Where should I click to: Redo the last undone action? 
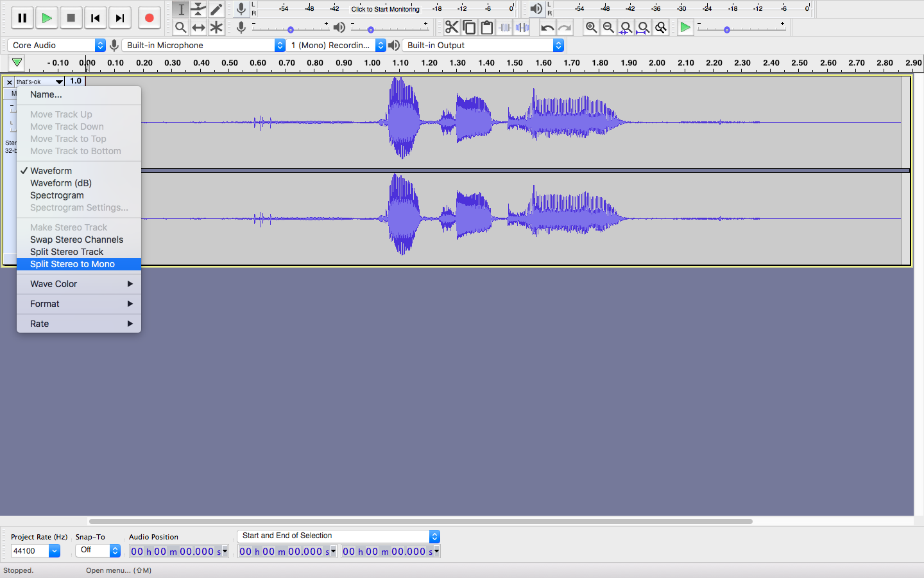click(565, 27)
